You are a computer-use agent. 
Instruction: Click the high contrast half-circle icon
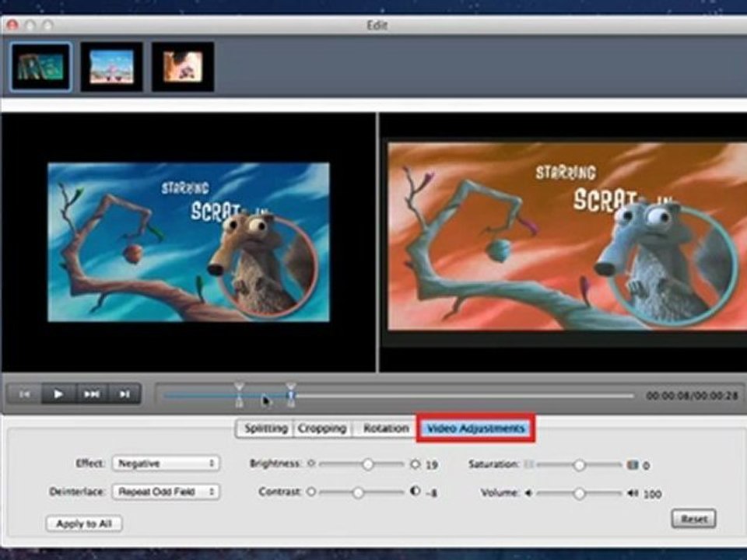tap(415, 491)
